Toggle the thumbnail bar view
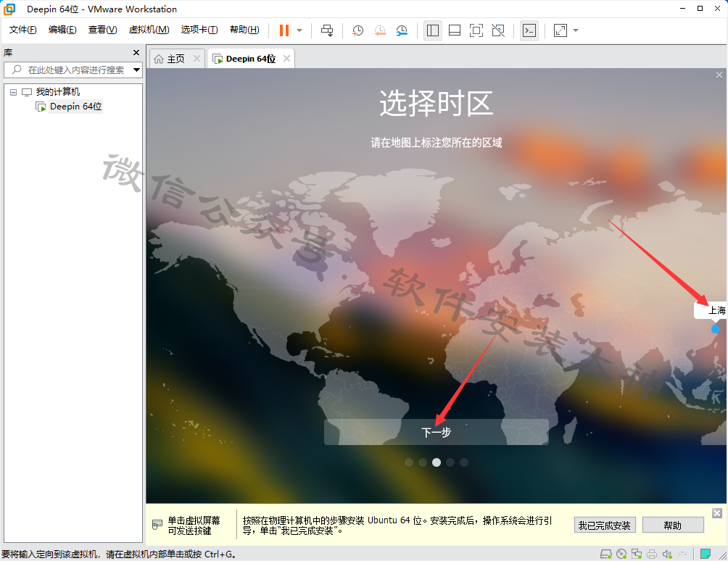The width and height of the screenshot is (728, 561). (455, 30)
